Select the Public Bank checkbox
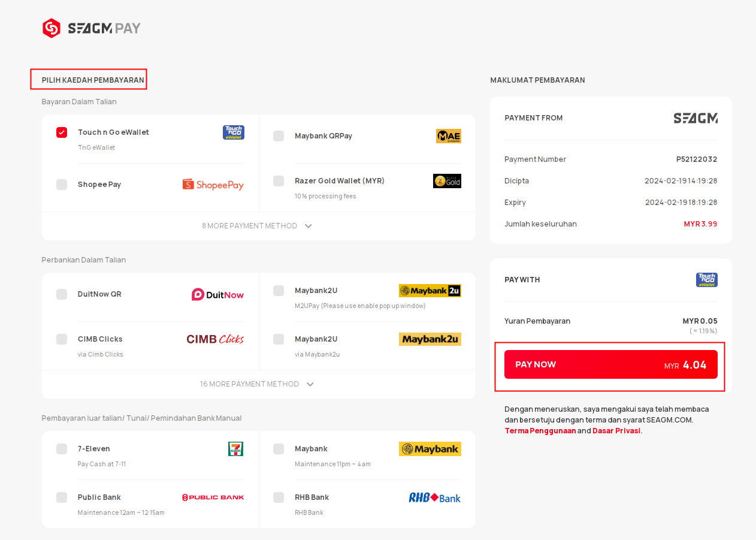 [x=62, y=497]
